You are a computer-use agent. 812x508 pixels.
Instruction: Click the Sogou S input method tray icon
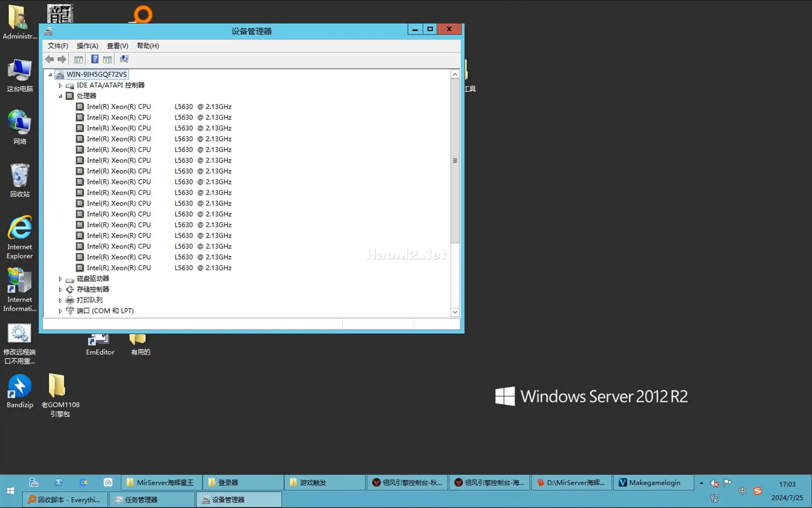click(758, 491)
